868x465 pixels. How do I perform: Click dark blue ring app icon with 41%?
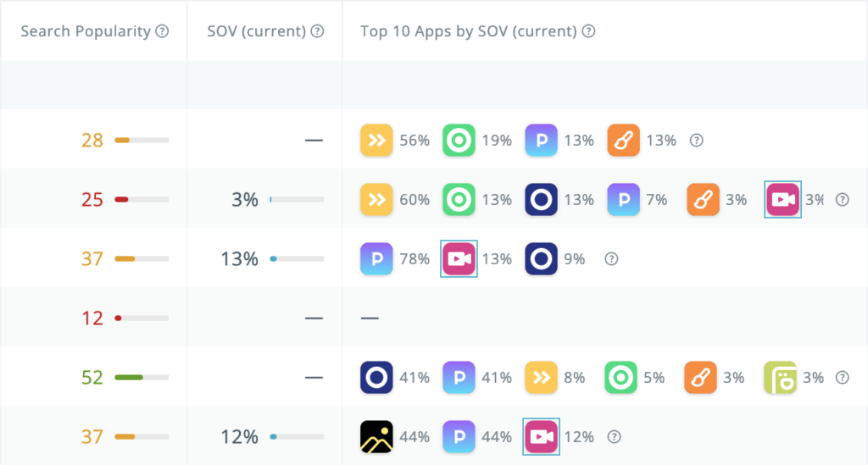376,378
